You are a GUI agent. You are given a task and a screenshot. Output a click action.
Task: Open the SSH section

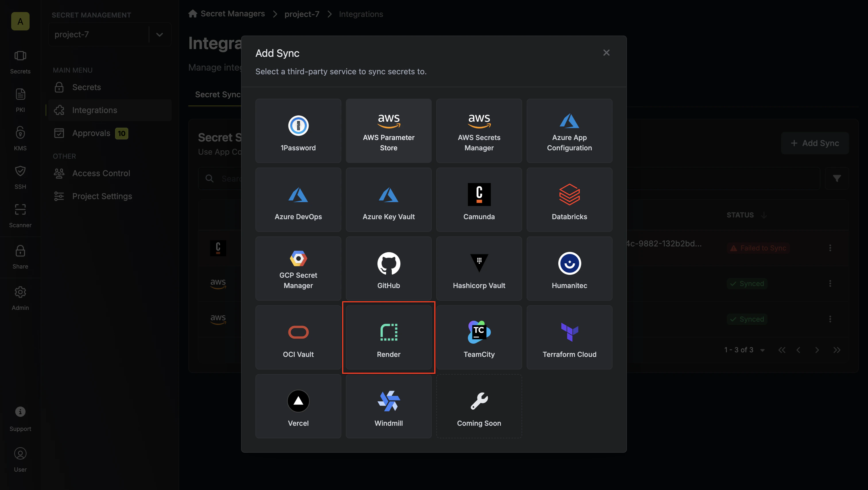20,177
